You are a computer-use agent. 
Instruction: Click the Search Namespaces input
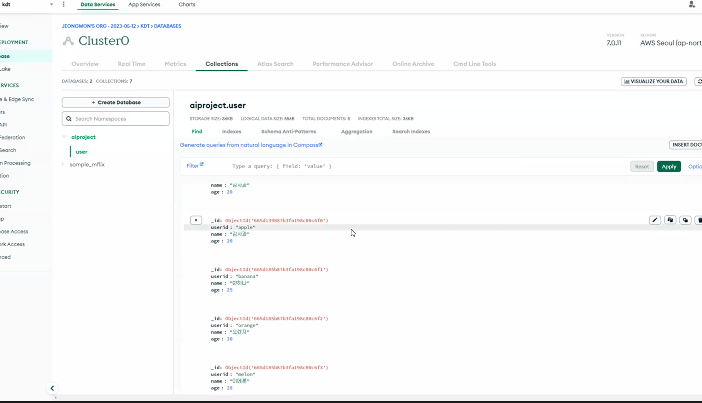[x=116, y=119]
